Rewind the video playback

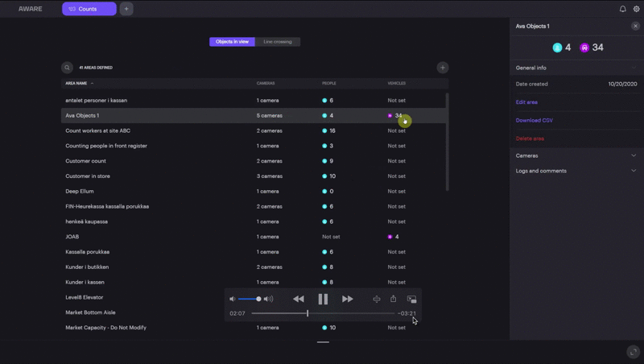point(299,299)
